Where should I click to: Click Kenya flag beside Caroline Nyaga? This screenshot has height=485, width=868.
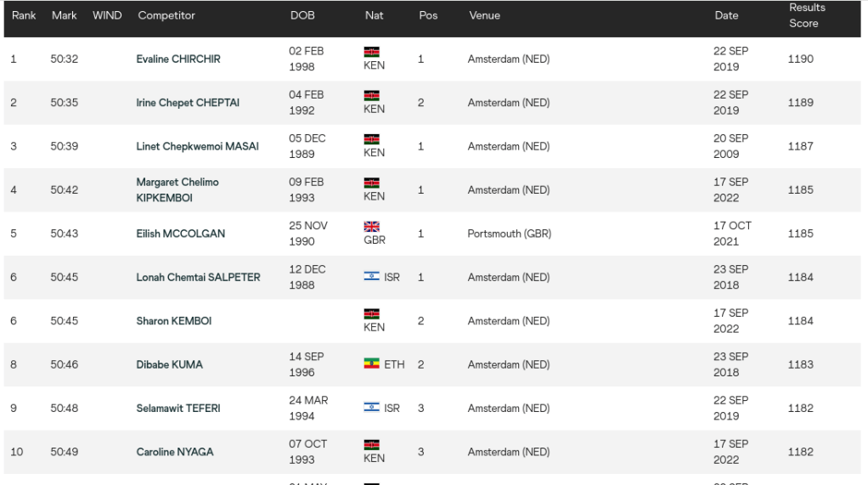point(371,444)
